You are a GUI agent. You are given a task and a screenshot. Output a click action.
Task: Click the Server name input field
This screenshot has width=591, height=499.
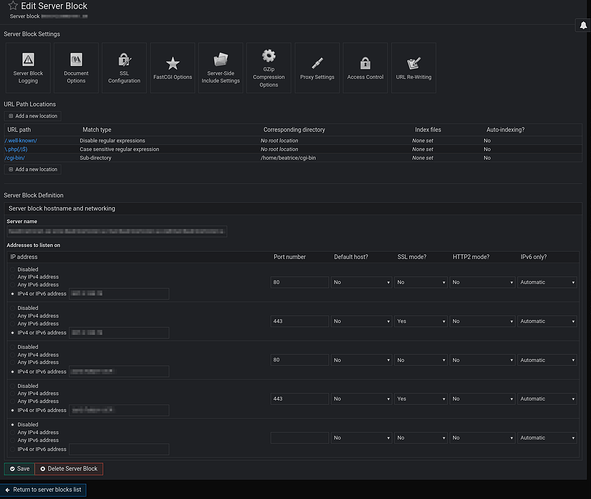[x=117, y=231]
